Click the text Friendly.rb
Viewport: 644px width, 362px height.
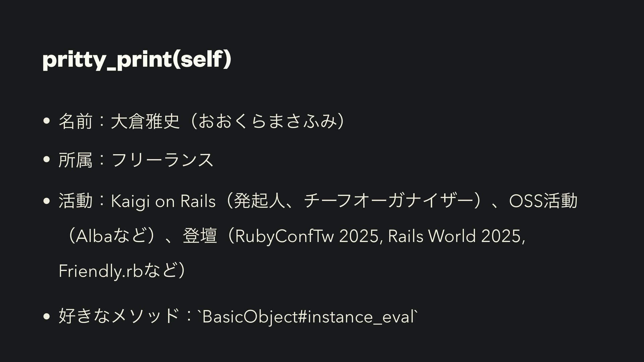(x=101, y=271)
